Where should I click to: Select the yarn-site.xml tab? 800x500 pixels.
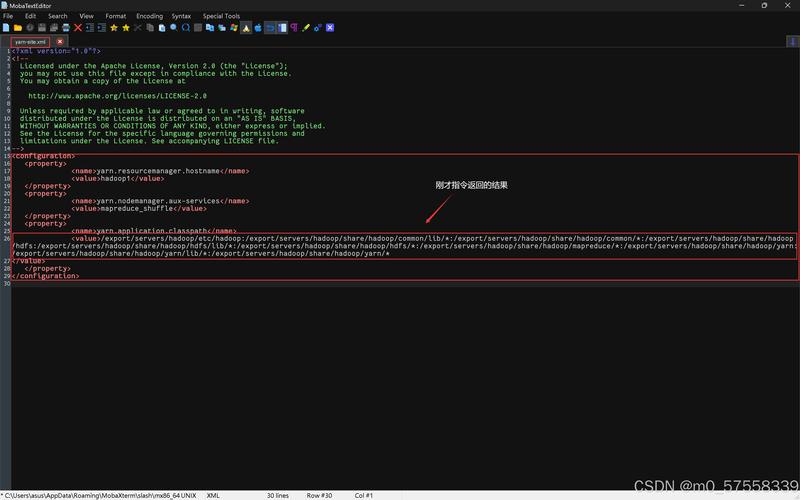[30, 42]
